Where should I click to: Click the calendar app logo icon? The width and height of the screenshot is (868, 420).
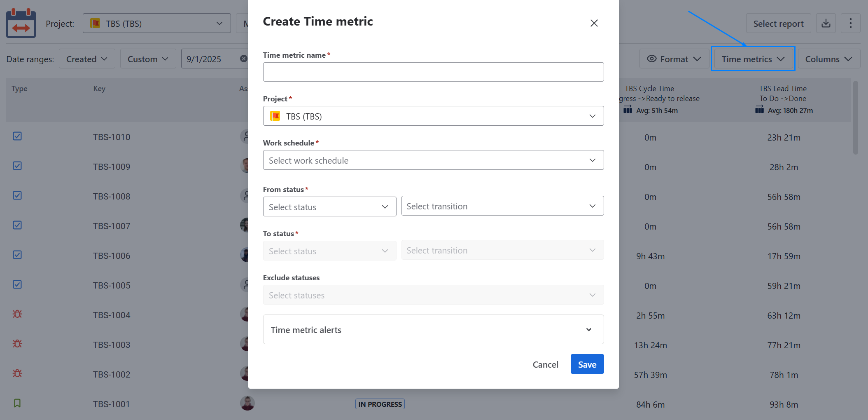point(21,23)
